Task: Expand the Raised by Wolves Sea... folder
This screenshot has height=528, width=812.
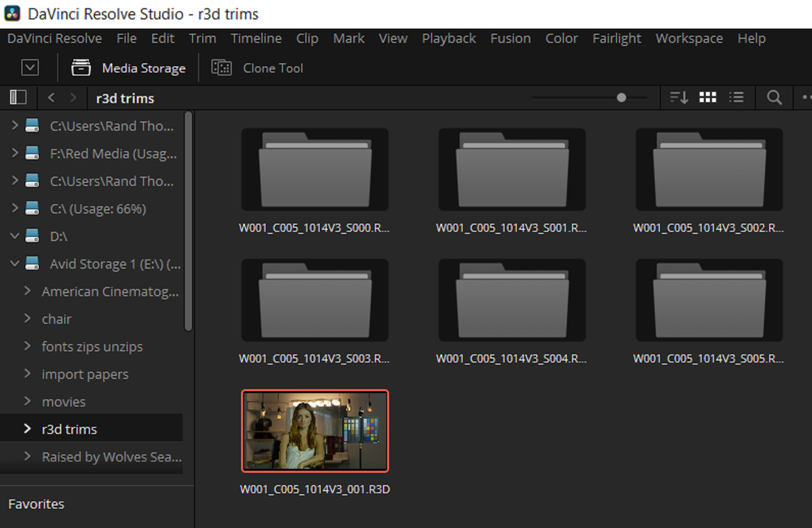Action: 27,457
